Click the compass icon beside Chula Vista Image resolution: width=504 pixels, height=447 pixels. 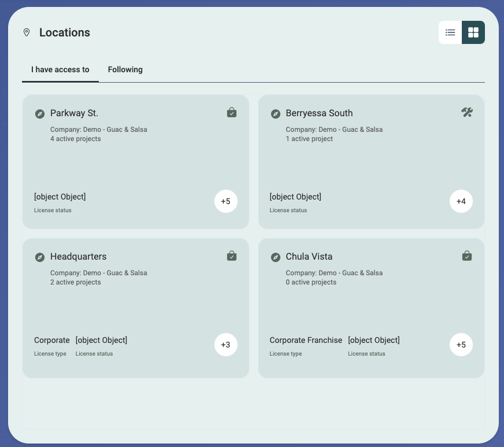coord(276,257)
